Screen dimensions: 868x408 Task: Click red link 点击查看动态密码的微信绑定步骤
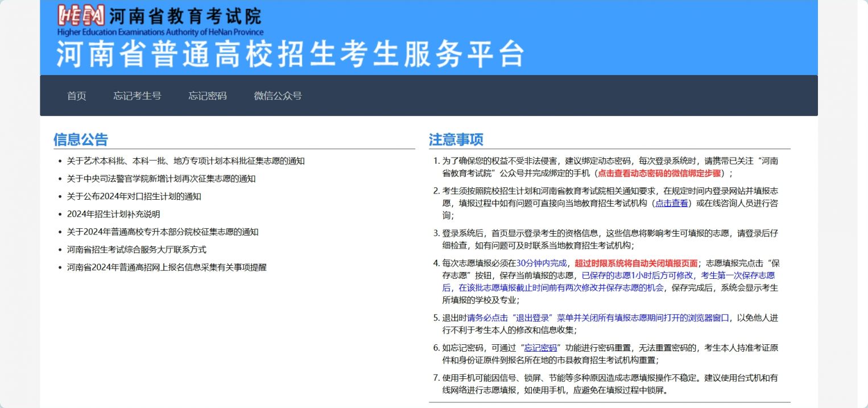(x=659, y=173)
